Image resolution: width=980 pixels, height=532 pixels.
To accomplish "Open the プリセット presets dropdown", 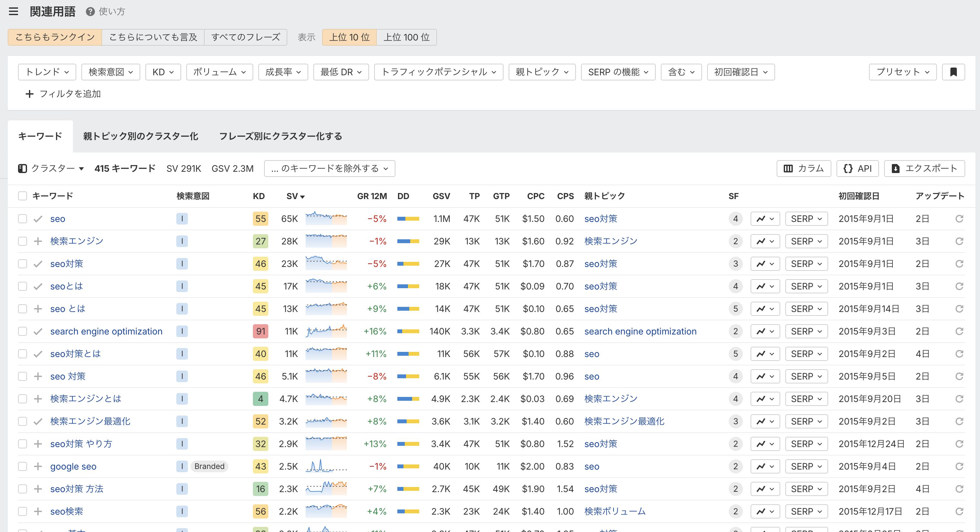I will pyautogui.click(x=902, y=72).
